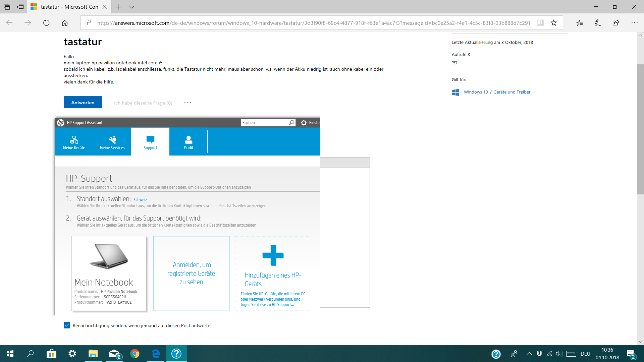The height and width of the screenshot is (362, 644).
Task: Open Settings from taskbar
Action: pos(72,354)
